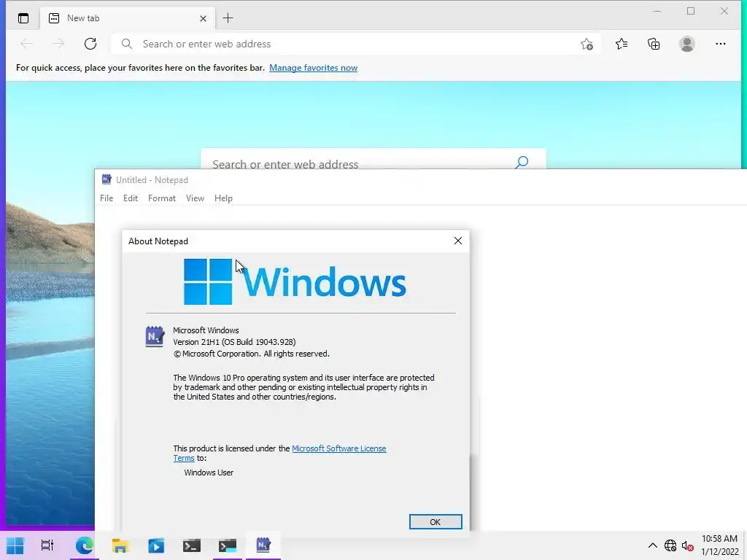Click the Edge back arrow
This screenshot has height=560, width=747.
click(26, 44)
